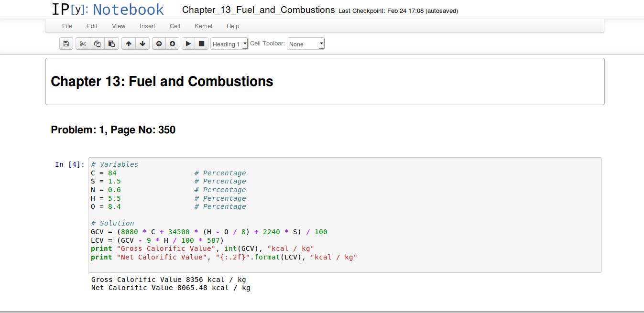Click the IPython Notebook logo
644x313 pixels.
(x=108, y=10)
